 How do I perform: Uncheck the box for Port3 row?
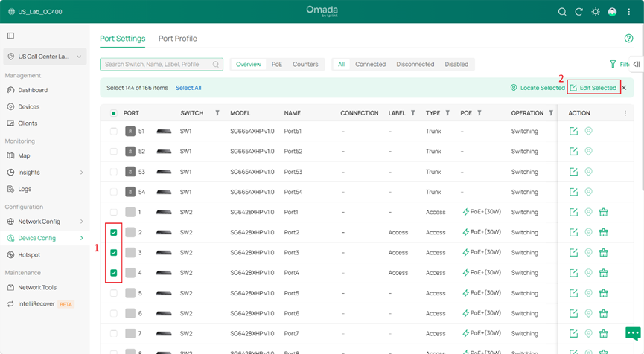pyautogui.click(x=114, y=253)
